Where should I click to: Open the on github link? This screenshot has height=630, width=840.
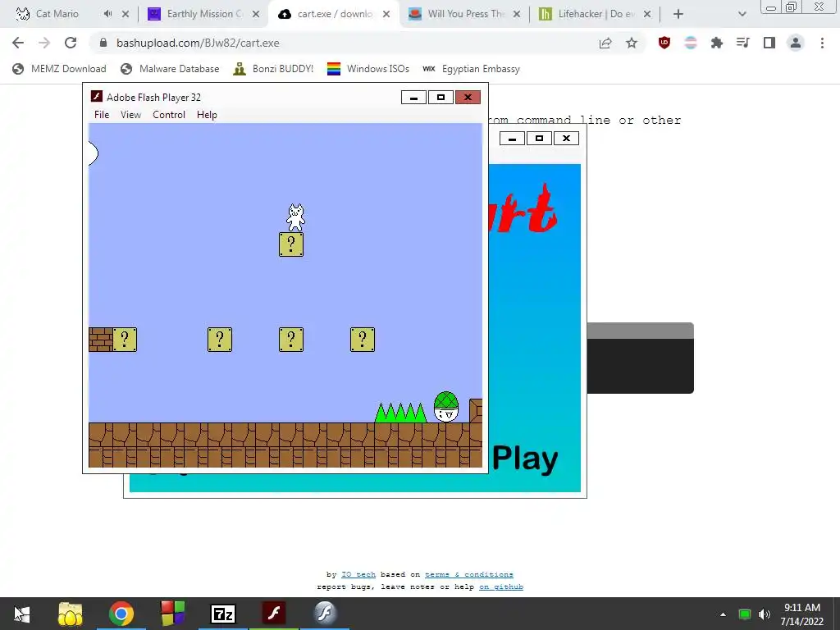[501, 587]
